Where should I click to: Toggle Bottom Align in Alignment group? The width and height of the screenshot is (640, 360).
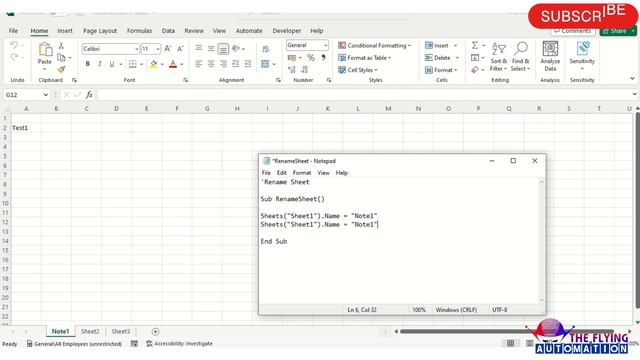(223, 49)
